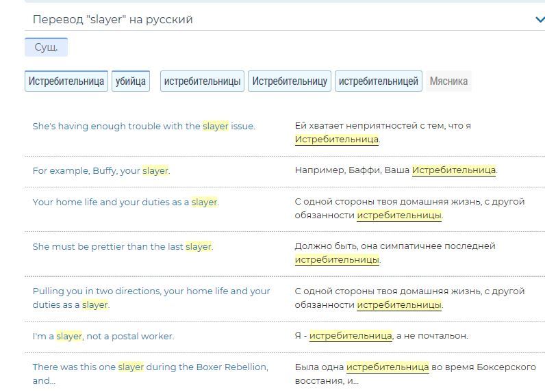545x392 pixels.
Task: Select the Истребительница translation chip
Action: [66, 81]
